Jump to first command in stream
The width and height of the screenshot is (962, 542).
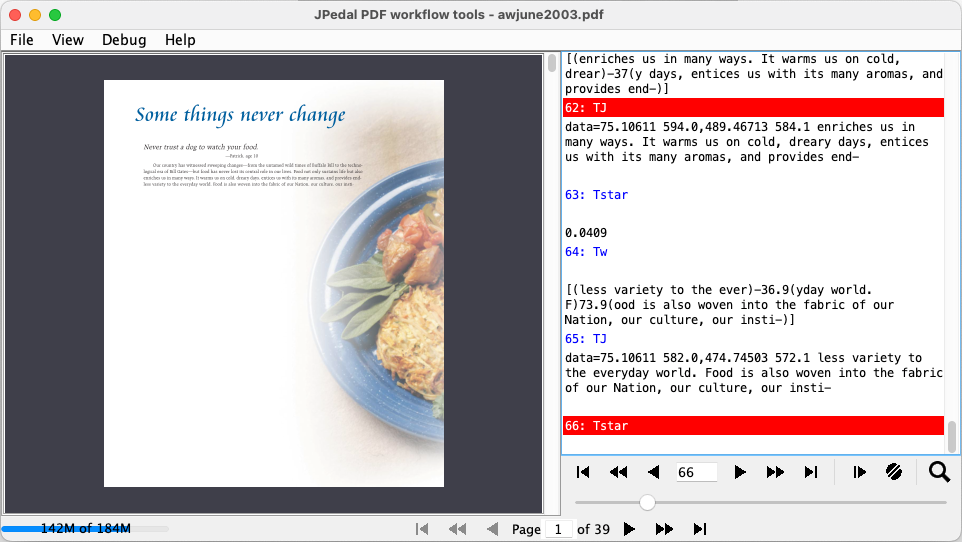[x=583, y=472]
